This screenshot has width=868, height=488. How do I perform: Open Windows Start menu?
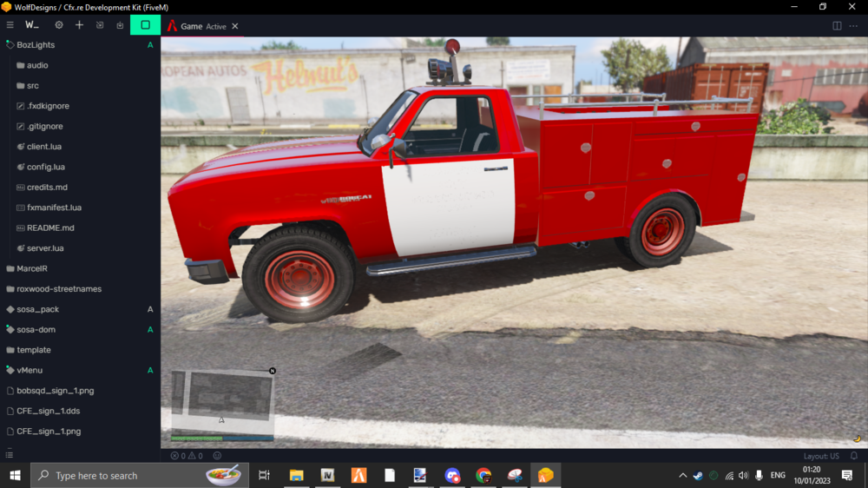15,475
